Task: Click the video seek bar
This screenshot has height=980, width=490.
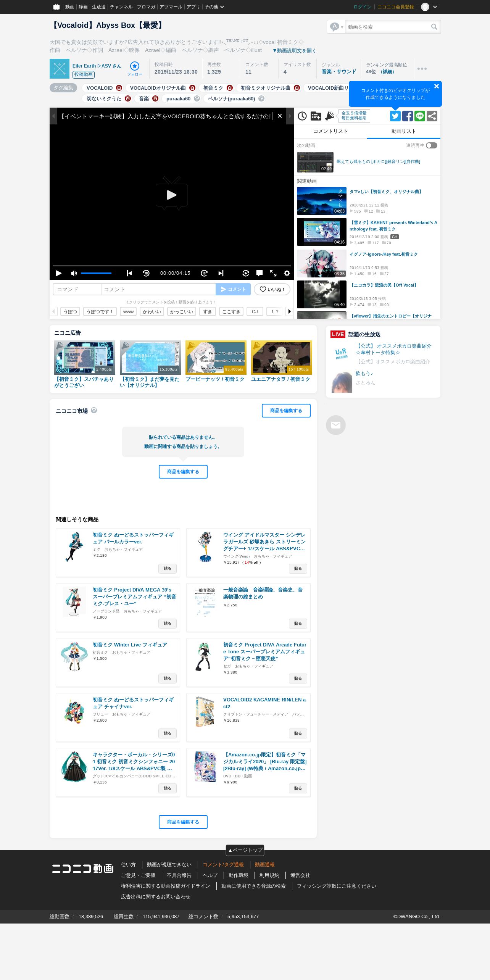Action: pyautogui.click(x=172, y=265)
